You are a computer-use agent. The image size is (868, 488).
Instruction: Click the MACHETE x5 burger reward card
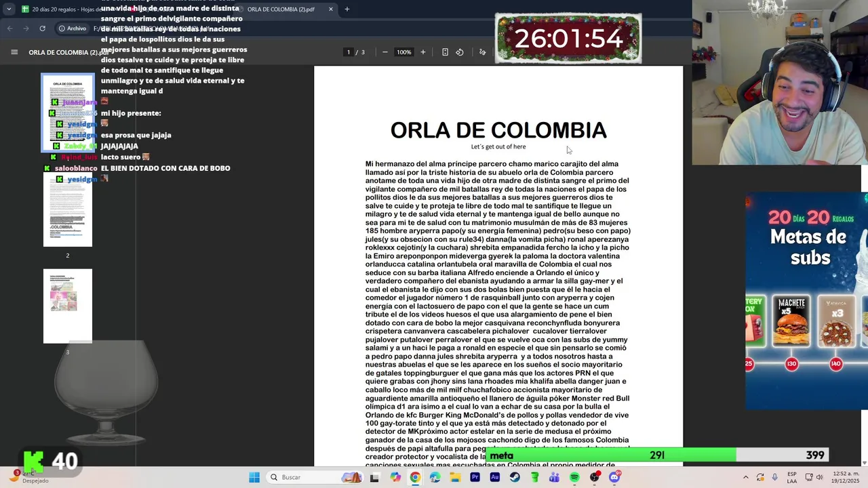791,321
